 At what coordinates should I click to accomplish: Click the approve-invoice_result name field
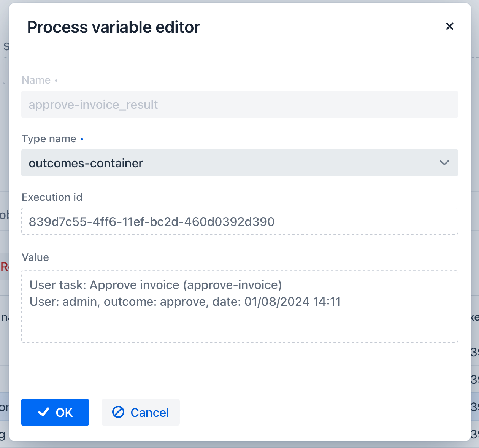pyautogui.click(x=239, y=104)
